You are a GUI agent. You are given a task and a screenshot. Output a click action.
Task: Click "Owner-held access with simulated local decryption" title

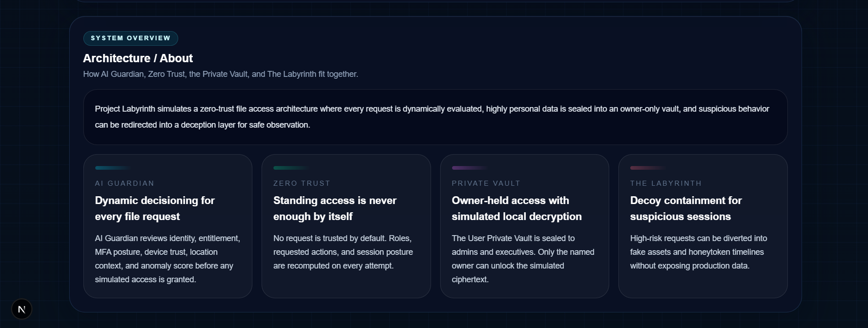(x=516, y=209)
